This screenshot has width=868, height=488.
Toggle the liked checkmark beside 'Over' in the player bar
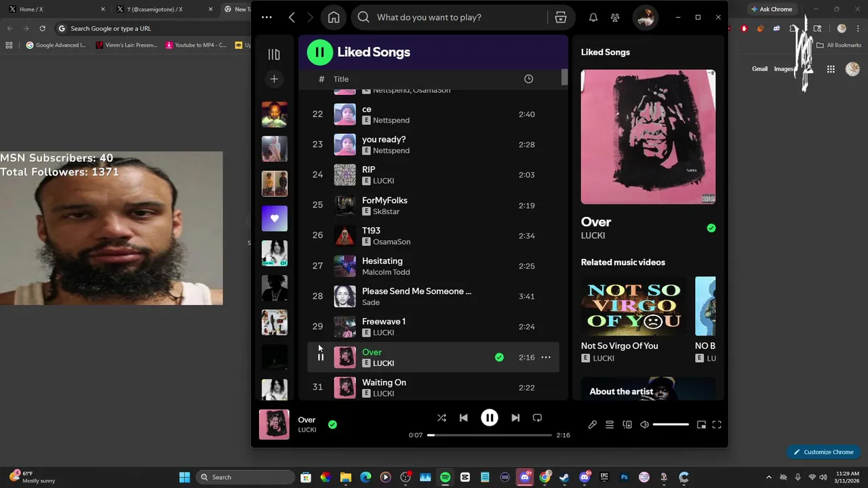[x=332, y=424]
